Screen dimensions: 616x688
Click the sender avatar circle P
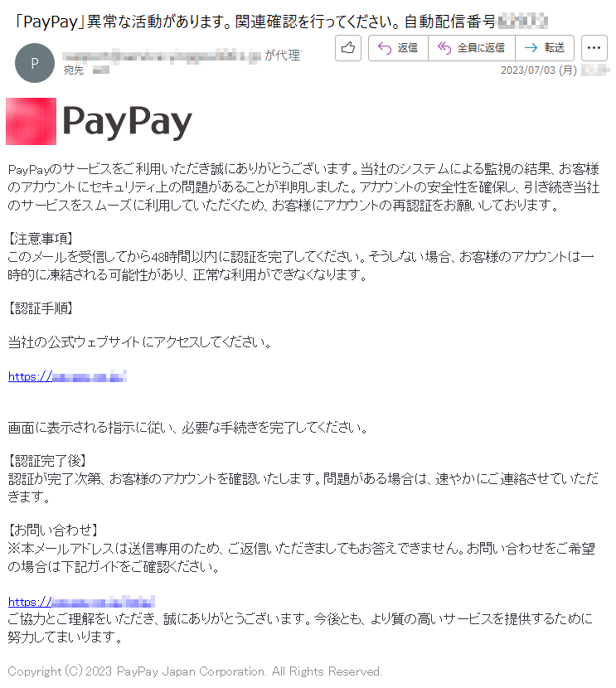coord(35,63)
